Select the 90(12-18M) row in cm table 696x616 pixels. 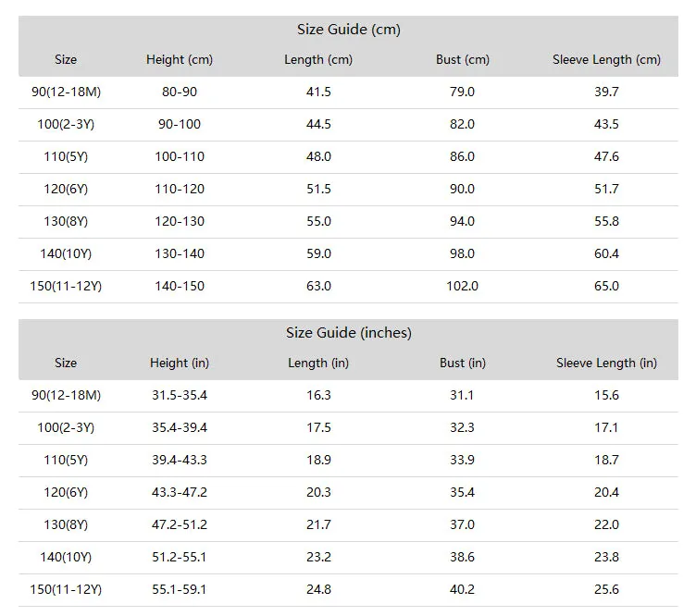348,92
